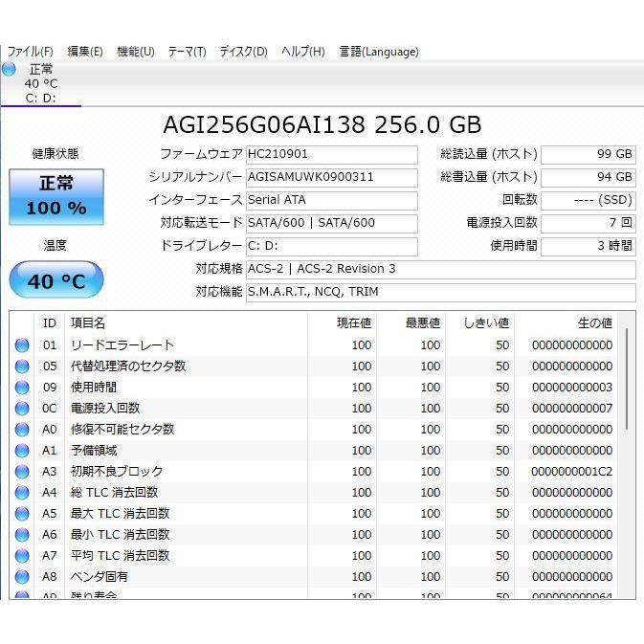Click the 現在値 column header
The width and height of the screenshot is (644, 644).
click(343, 323)
